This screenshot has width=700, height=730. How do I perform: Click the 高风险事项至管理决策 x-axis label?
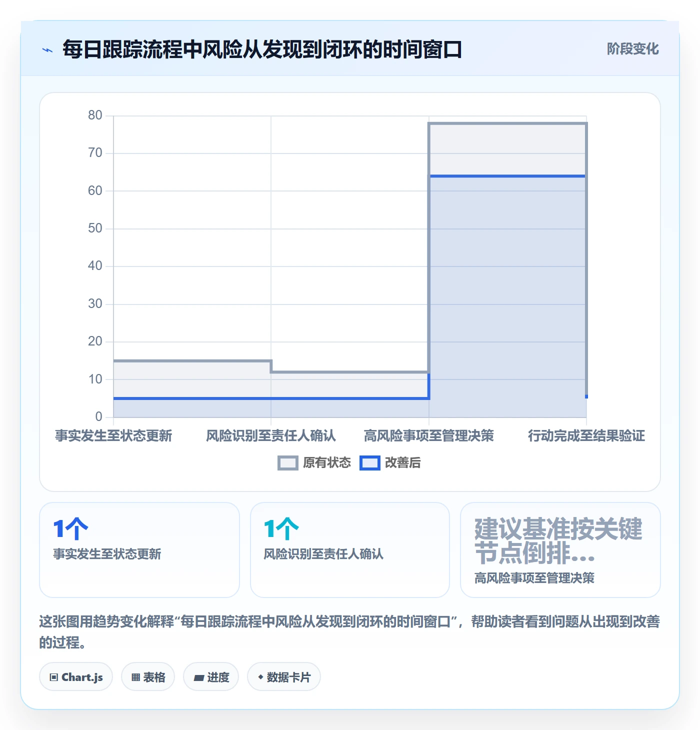point(429,436)
